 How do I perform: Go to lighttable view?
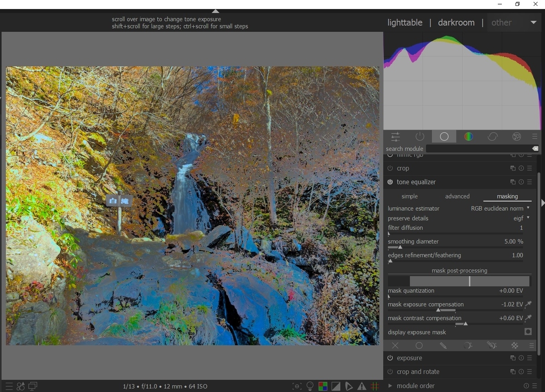click(x=405, y=22)
